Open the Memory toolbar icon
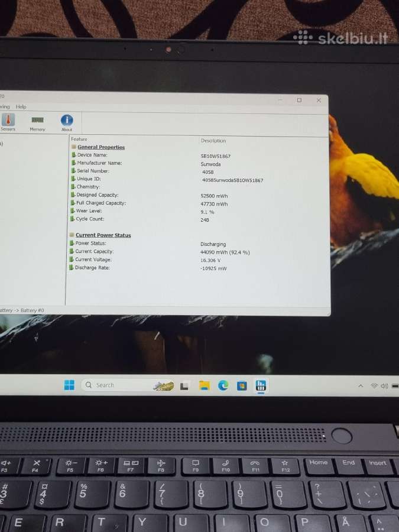The image size is (399, 532). (x=37, y=124)
